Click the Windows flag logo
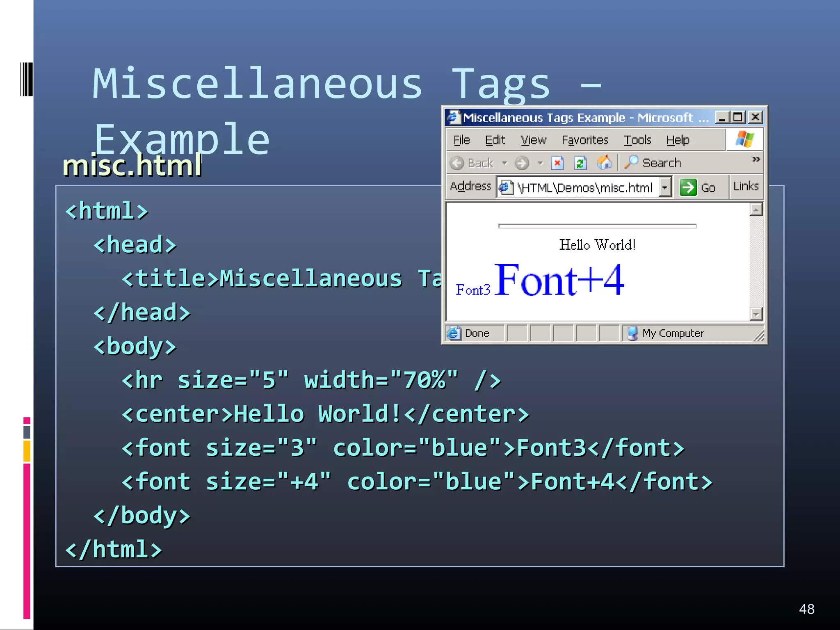Screen dimensions: 840x630 (x=744, y=139)
